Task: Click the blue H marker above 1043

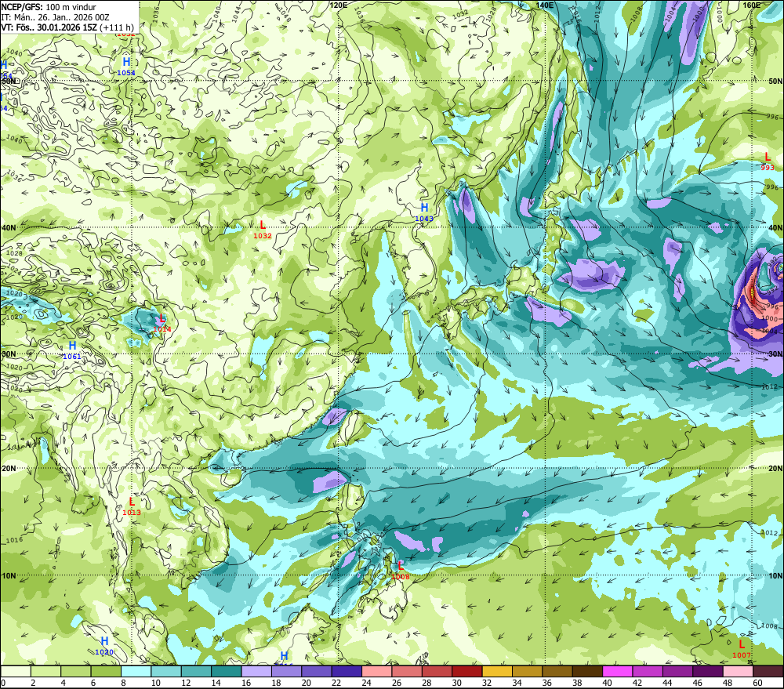Action: 424,208
